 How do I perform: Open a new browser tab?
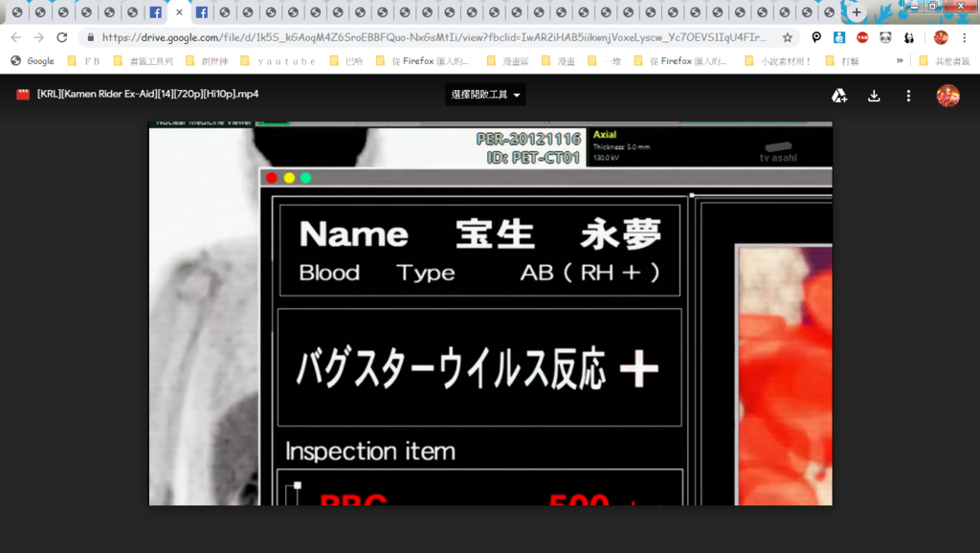(x=857, y=11)
